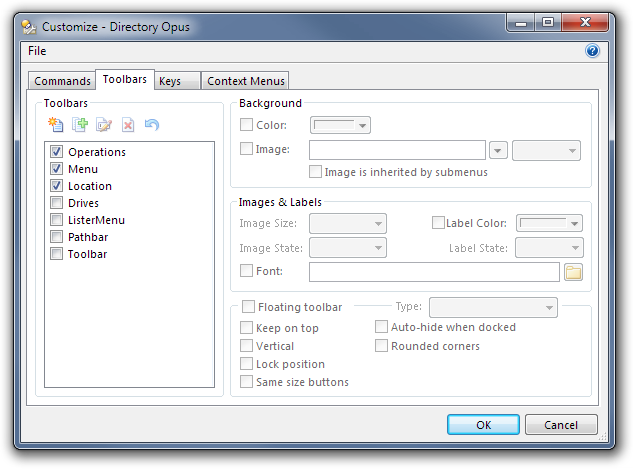633x469 pixels.
Task: Open the Image Size dropdown
Action: (x=348, y=224)
